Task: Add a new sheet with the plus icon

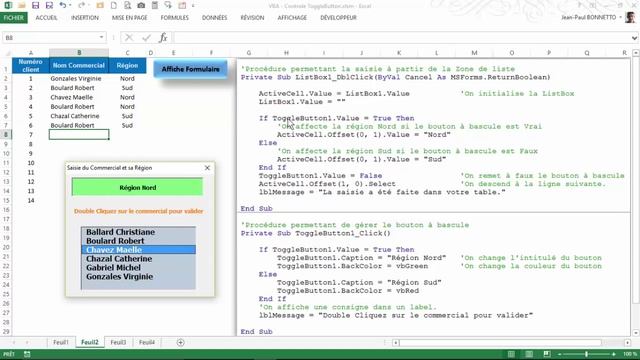Action: point(180,342)
